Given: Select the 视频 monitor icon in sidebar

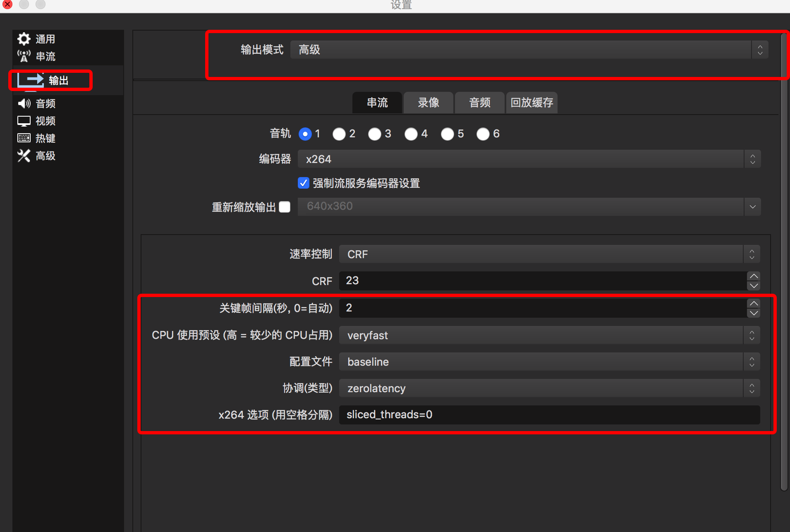Looking at the screenshot, I should click(24, 121).
